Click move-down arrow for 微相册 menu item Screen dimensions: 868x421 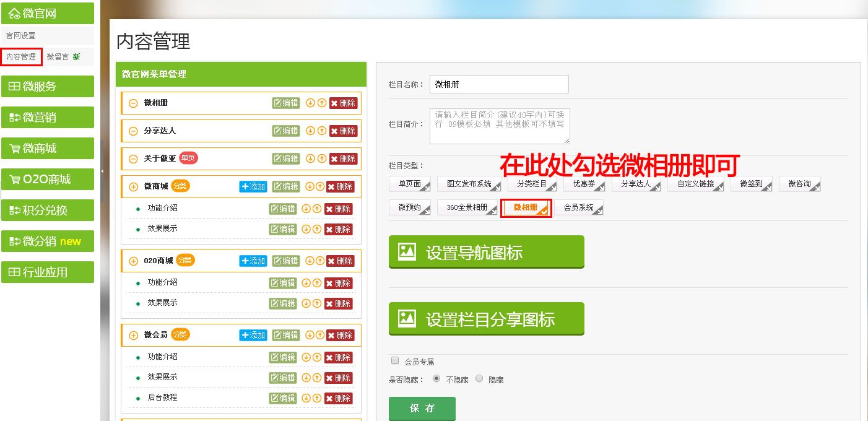pos(310,103)
